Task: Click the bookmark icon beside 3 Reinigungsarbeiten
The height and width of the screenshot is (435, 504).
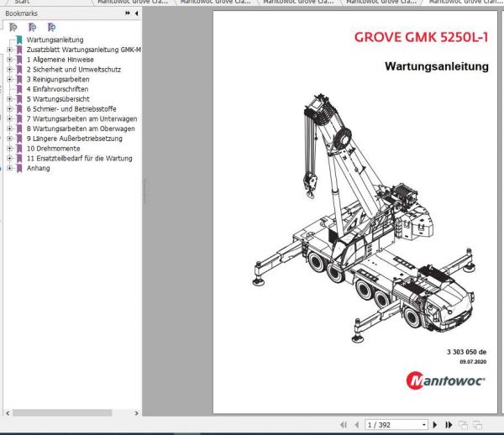Action: click(19, 79)
